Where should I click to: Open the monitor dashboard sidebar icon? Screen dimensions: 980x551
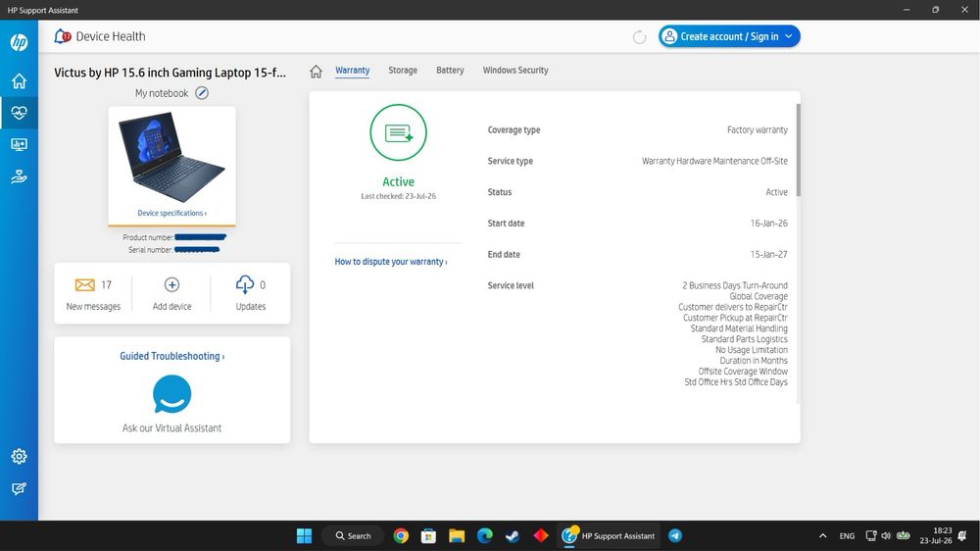tap(19, 144)
